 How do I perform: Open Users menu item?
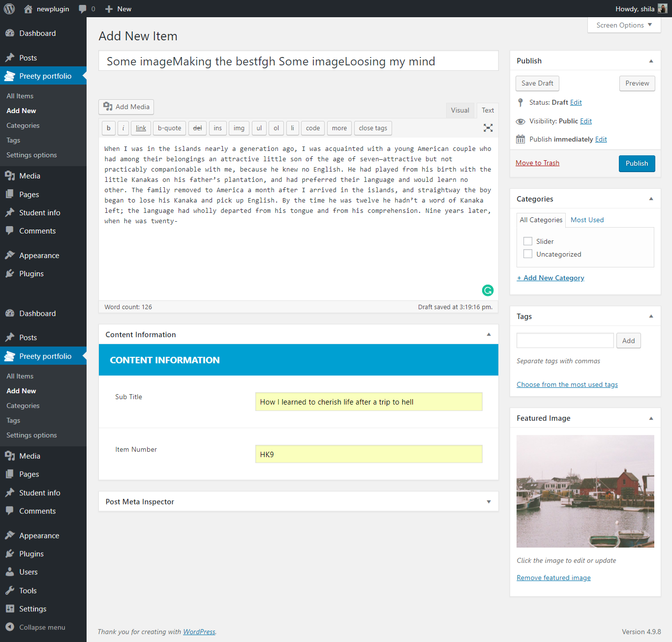43,572
